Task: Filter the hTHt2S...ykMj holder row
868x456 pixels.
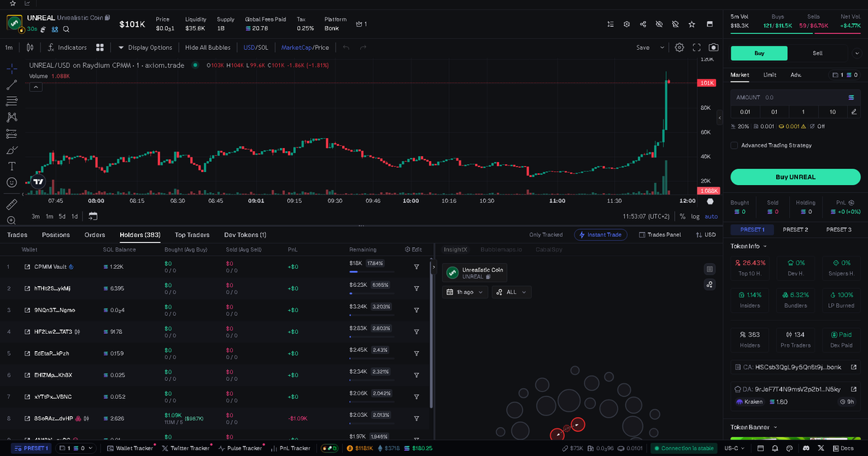Action: tap(417, 288)
